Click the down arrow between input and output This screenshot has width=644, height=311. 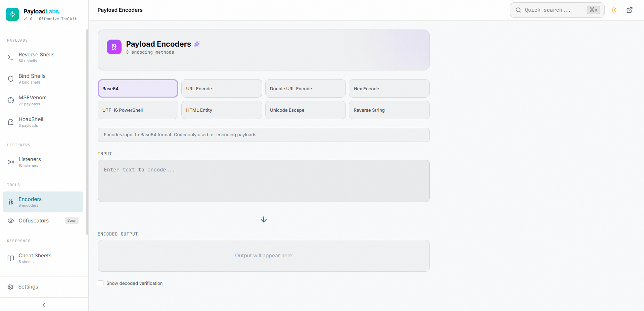264,220
